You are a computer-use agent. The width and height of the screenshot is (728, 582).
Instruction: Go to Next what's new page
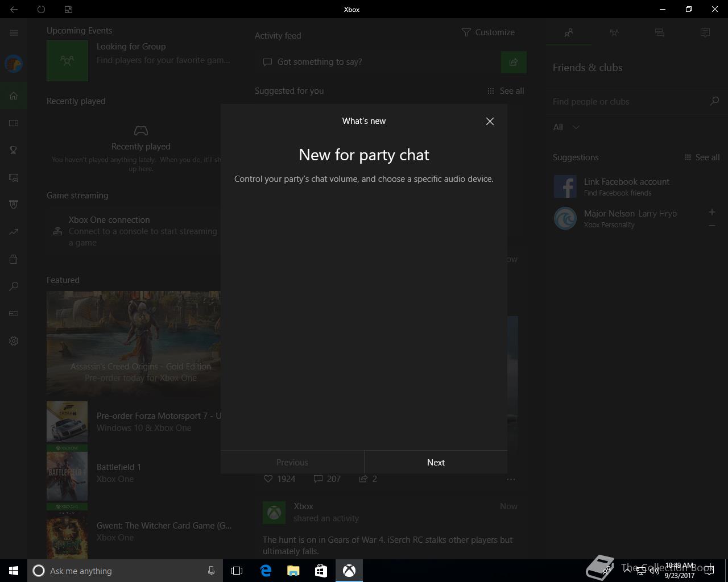click(436, 462)
